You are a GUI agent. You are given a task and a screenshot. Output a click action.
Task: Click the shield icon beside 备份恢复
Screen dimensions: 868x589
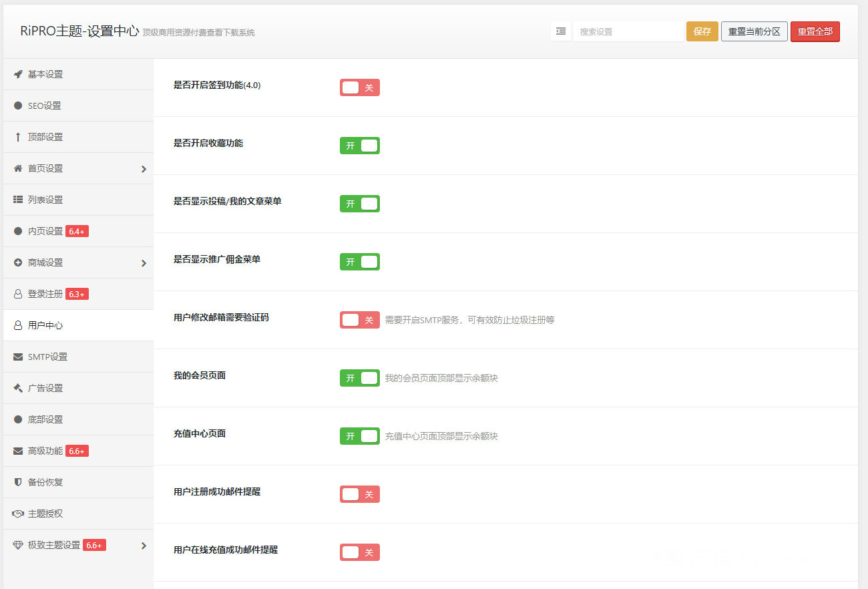click(18, 482)
